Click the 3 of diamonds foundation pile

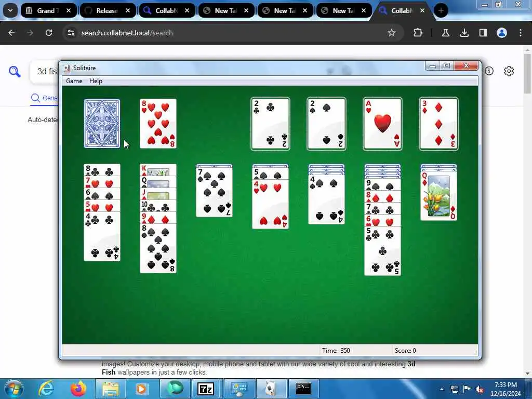[x=438, y=124]
